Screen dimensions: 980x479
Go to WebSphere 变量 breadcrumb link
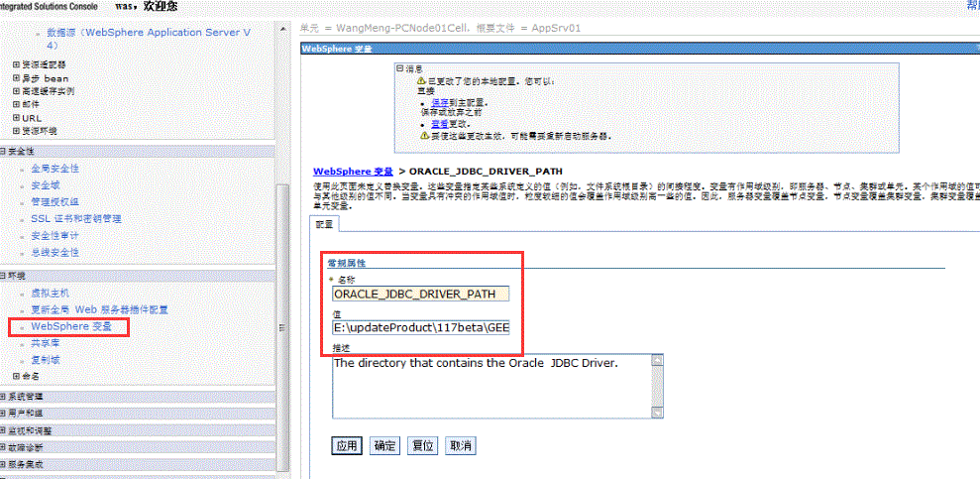[353, 172]
